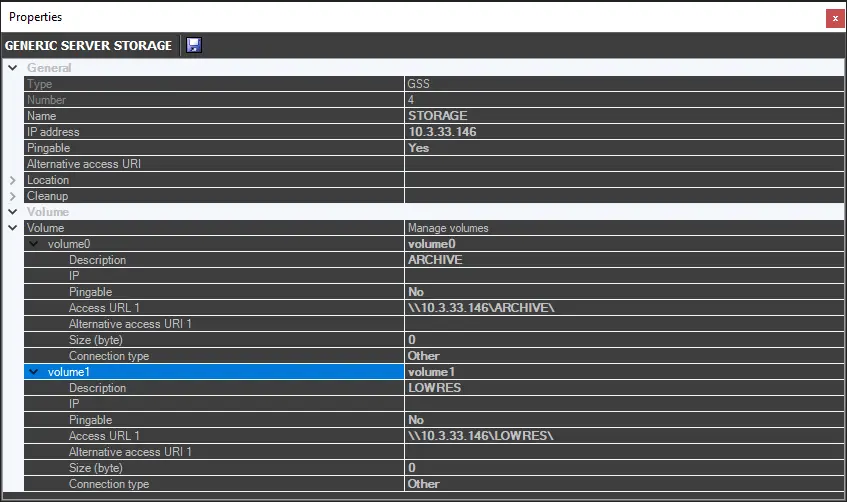Open volume0 Connection type dropdown
This screenshot has height=502, width=847.
[x=620, y=356]
